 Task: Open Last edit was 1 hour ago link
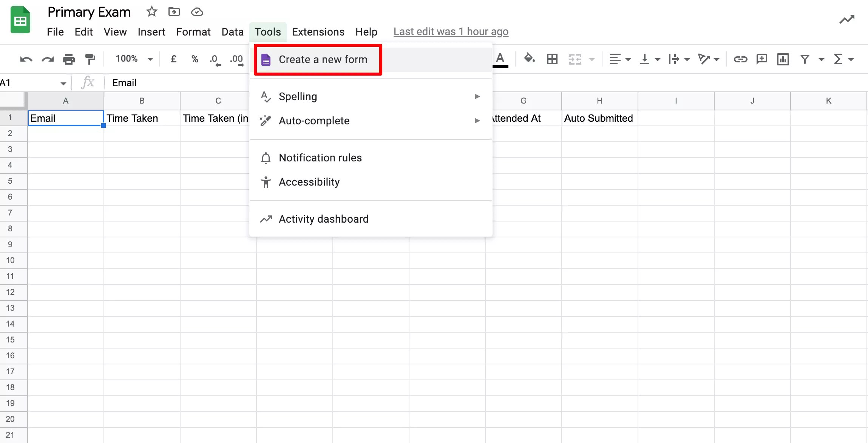tap(451, 32)
